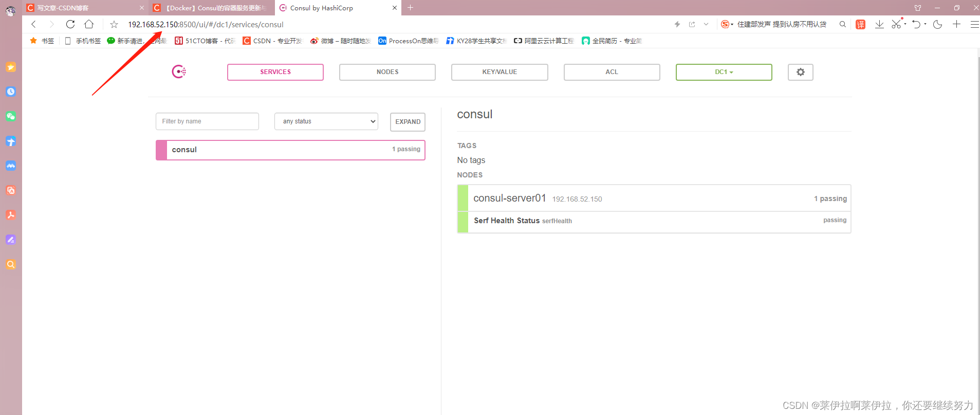Open the history clock sidebar icon
Viewport: 980px width, 415px height.
pos(11,92)
